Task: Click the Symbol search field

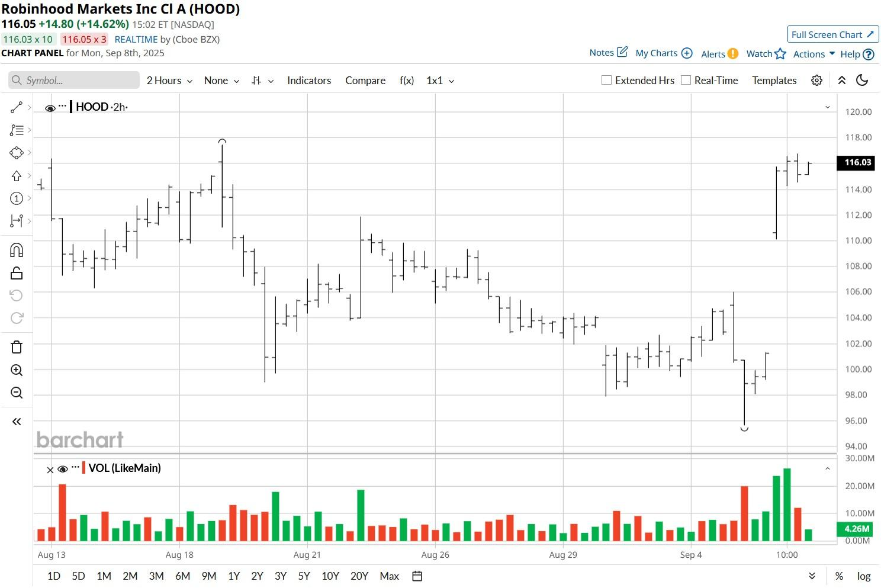Action: pyautogui.click(x=74, y=81)
